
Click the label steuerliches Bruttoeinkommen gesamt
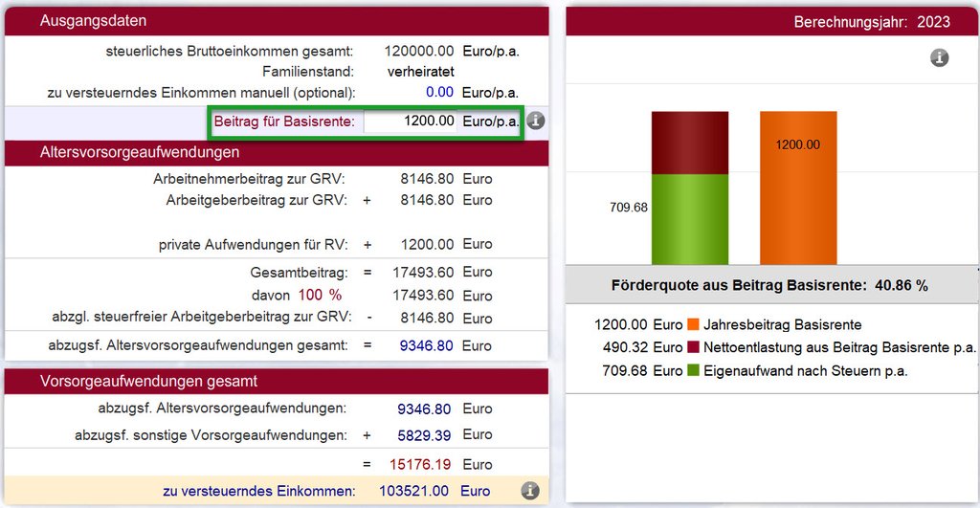230,52
